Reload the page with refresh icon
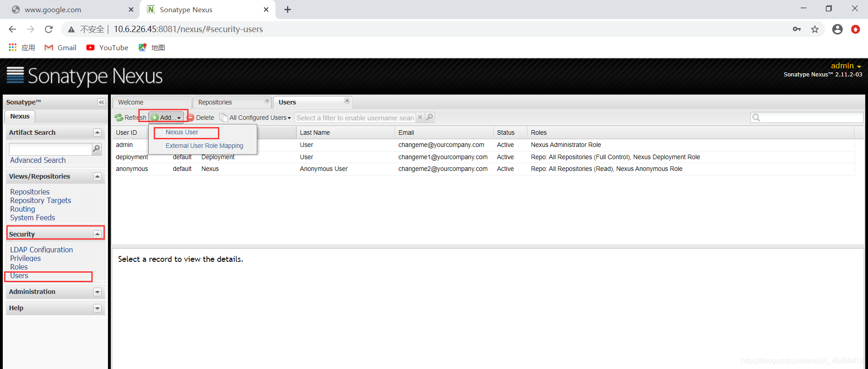This screenshot has width=868, height=369. [x=49, y=29]
